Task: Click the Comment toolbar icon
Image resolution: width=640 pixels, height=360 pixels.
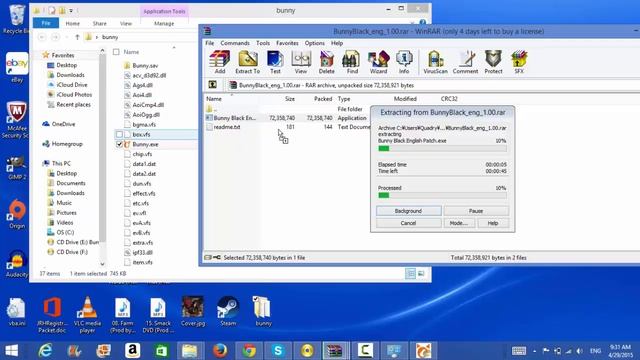Action: (x=465, y=62)
